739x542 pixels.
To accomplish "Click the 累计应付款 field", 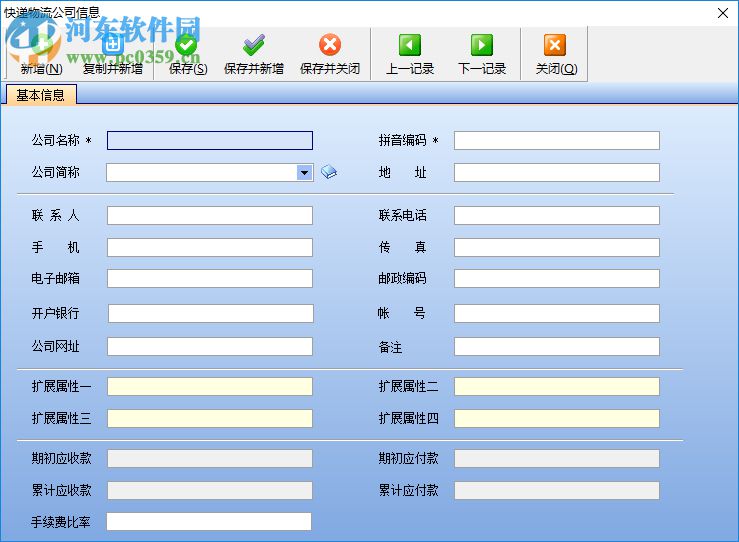I will [557, 491].
